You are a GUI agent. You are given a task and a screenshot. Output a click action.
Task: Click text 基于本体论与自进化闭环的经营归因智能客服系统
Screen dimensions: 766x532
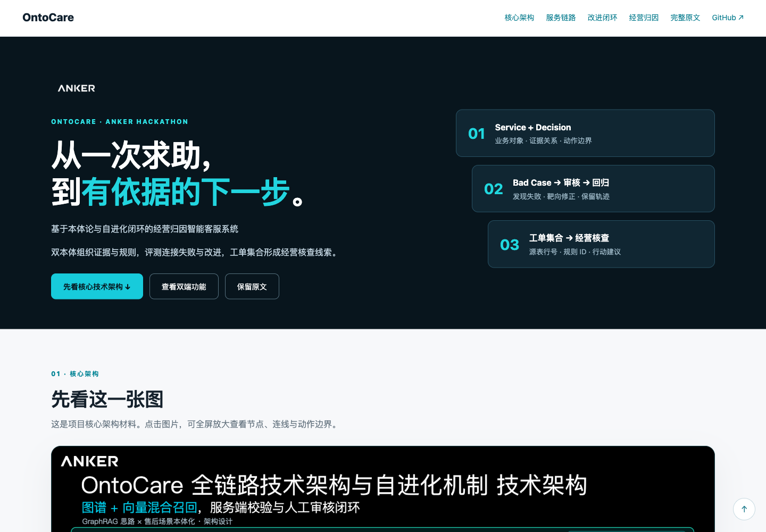pos(145,229)
